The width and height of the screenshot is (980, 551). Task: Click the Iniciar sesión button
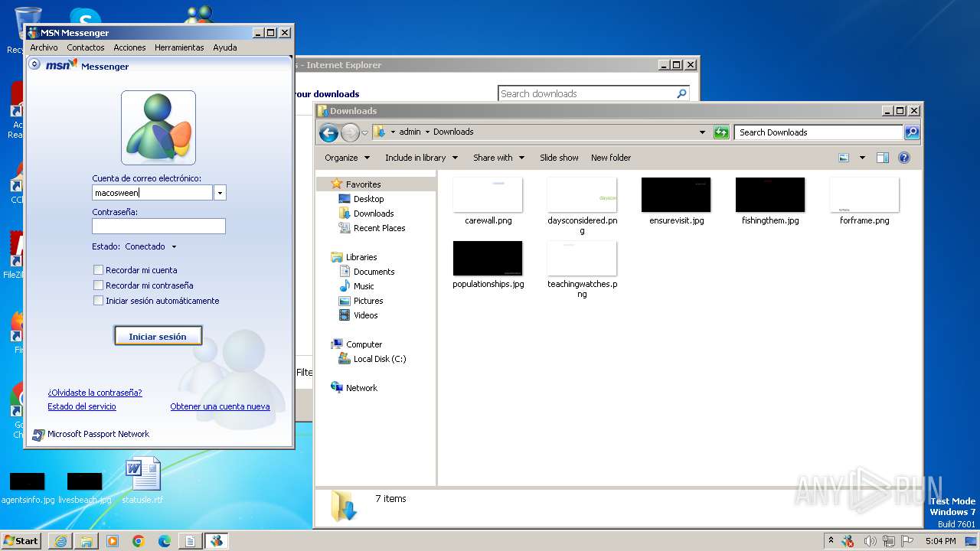click(158, 336)
